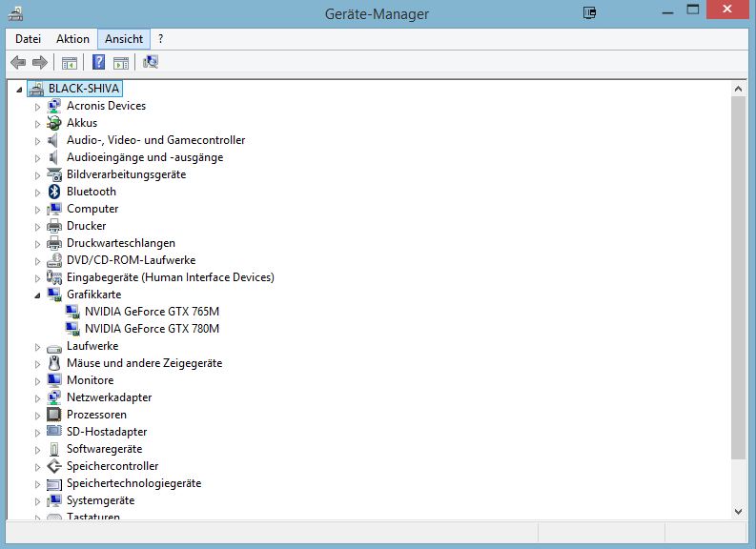Open the ? help menu
756x549 pixels.
[x=160, y=38]
